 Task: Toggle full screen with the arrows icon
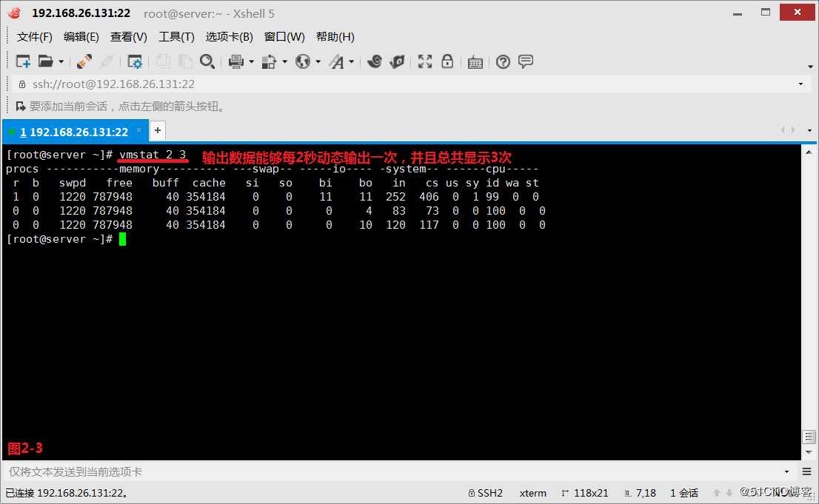pos(424,61)
